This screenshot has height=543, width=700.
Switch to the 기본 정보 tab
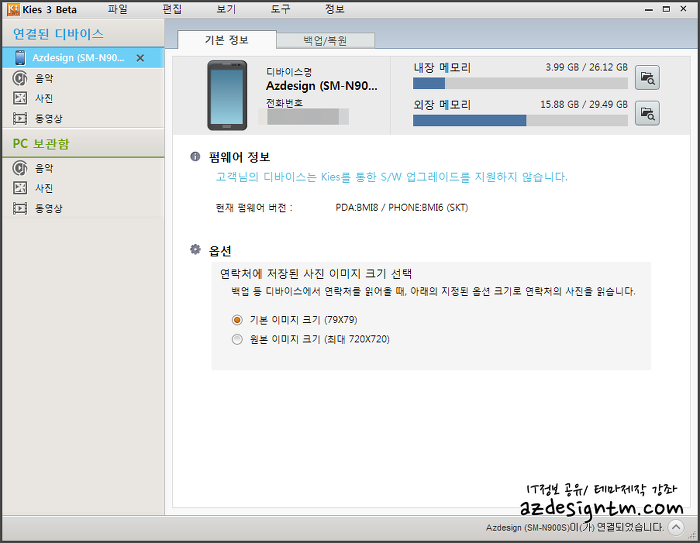click(227, 40)
